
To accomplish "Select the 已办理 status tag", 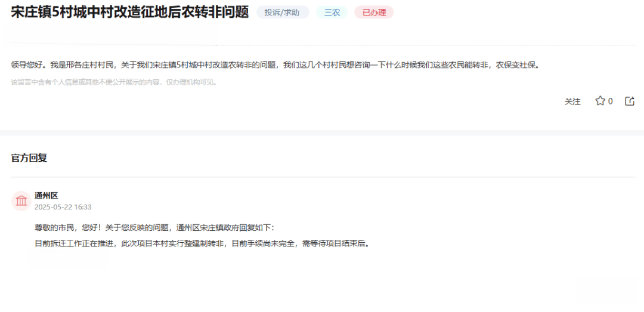I will coord(374,13).
